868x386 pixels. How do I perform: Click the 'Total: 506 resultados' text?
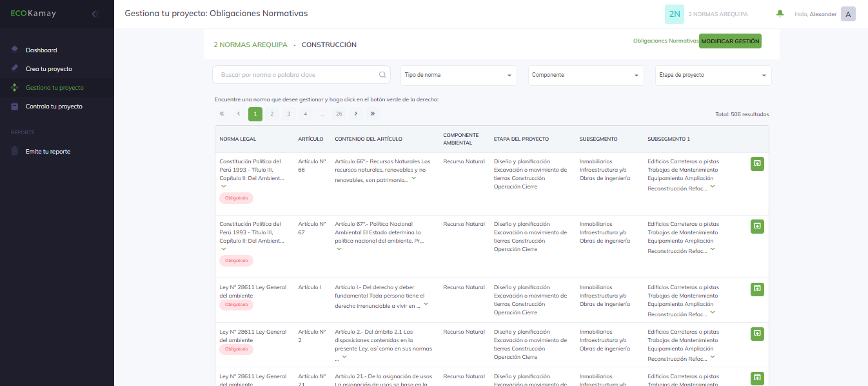(742, 114)
